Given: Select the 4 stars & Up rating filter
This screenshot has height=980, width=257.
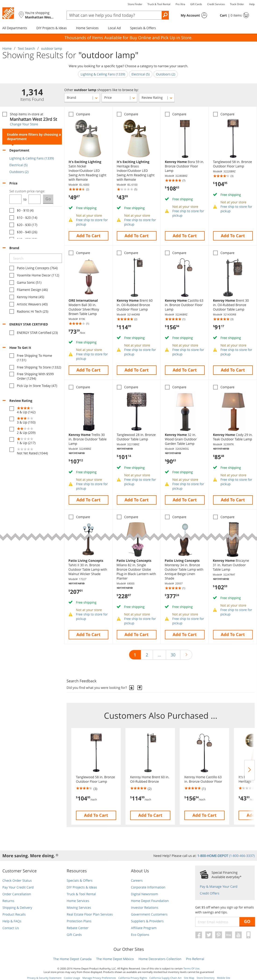Looking at the screenshot, I should pos(12,408).
